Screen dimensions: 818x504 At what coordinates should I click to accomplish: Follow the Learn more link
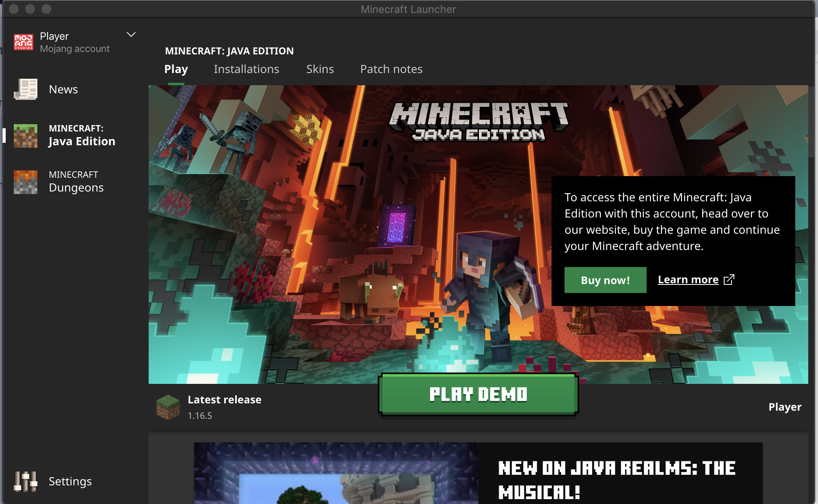pyautogui.click(x=688, y=280)
